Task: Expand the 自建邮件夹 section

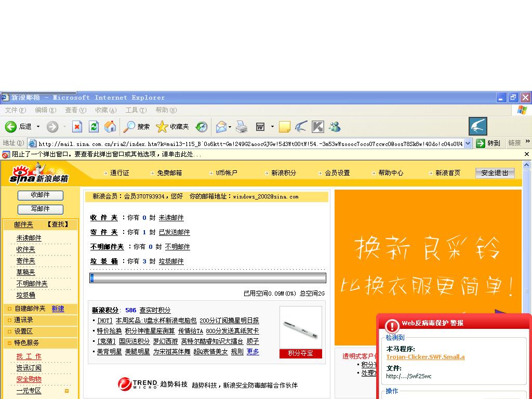Action: 9,309
